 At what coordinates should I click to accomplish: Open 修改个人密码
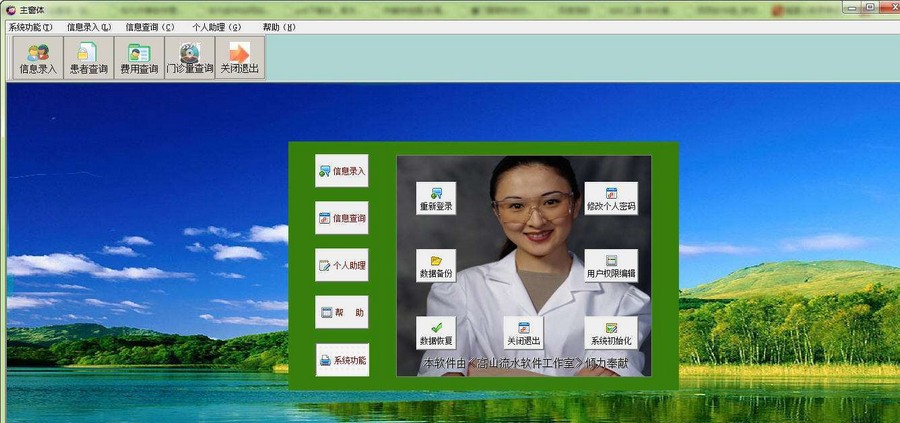(611, 199)
